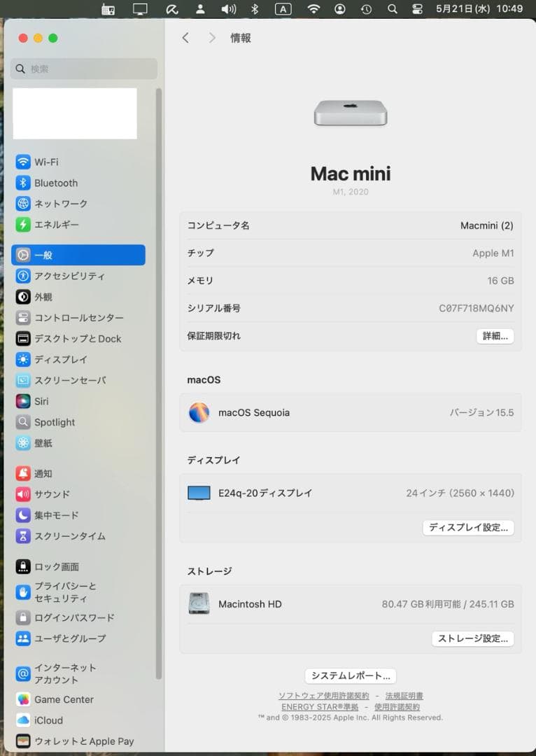Open Control Center in the menu bar
The height and width of the screenshot is (756, 536).
click(x=418, y=8)
